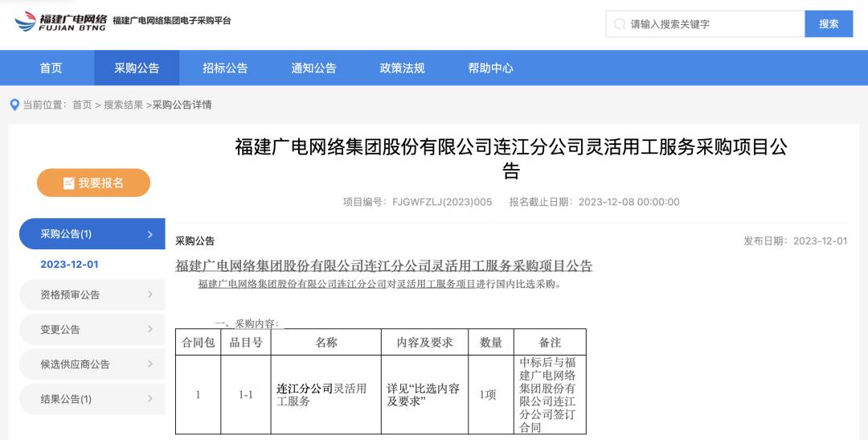Click the 1项 quantity cell
This screenshot has height=440, width=868.
tap(491, 395)
